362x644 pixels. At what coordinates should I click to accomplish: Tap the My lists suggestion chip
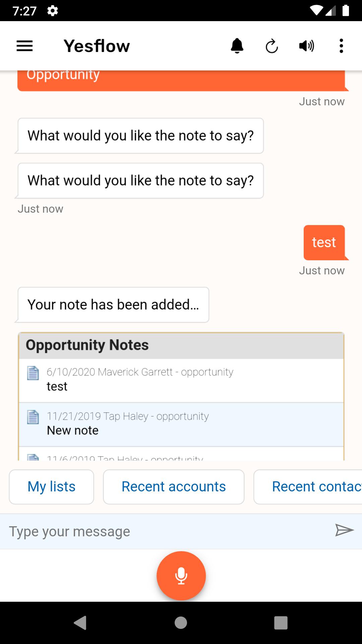click(x=51, y=487)
